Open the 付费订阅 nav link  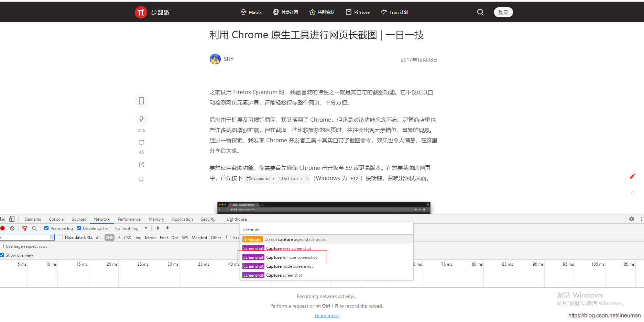pyautogui.click(x=285, y=12)
